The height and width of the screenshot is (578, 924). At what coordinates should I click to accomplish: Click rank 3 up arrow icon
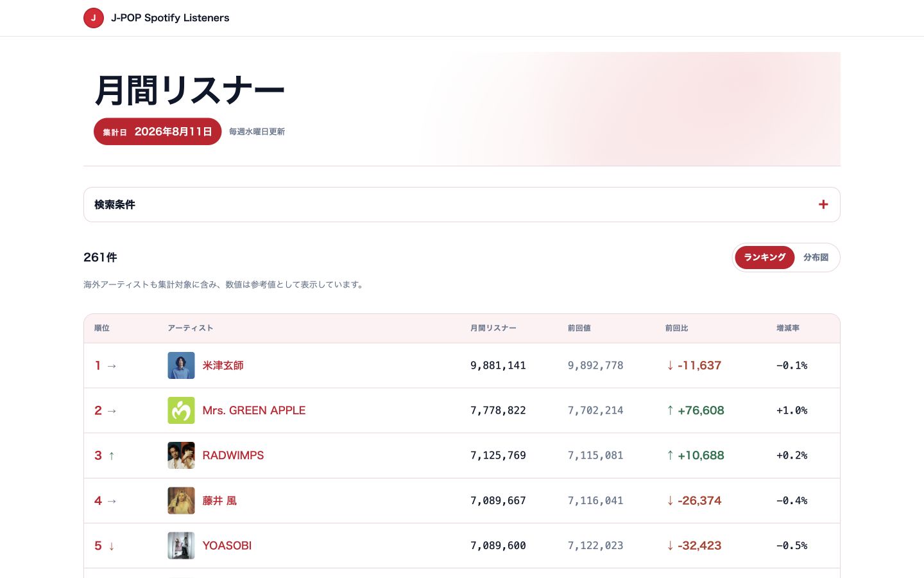pyautogui.click(x=111, y=455)
